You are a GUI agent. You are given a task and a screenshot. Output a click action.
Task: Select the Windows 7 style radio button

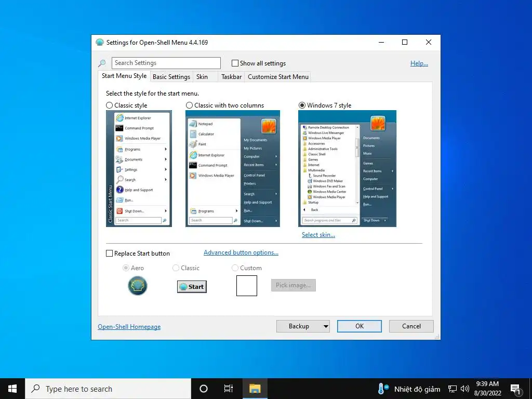click(302, 105)
